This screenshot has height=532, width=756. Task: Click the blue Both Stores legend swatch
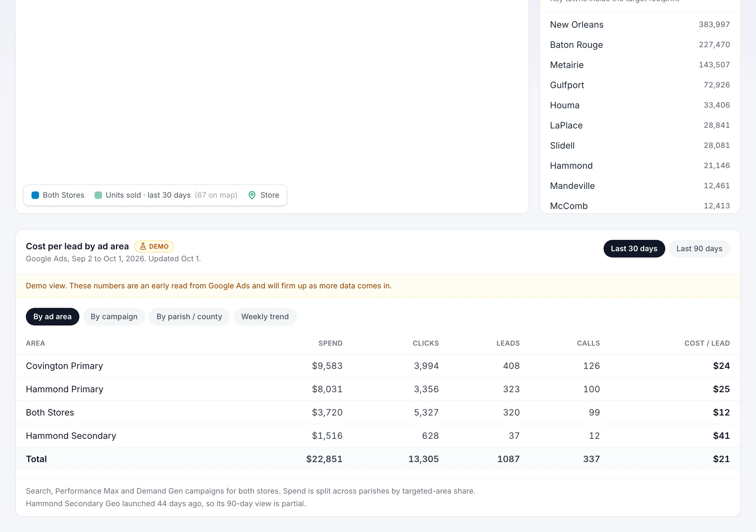(x=35, y=195)
